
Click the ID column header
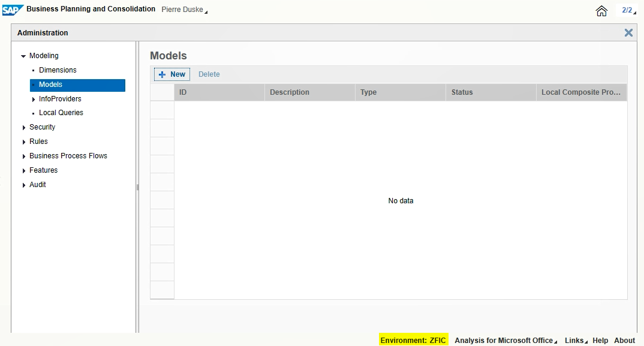point(219,92)
